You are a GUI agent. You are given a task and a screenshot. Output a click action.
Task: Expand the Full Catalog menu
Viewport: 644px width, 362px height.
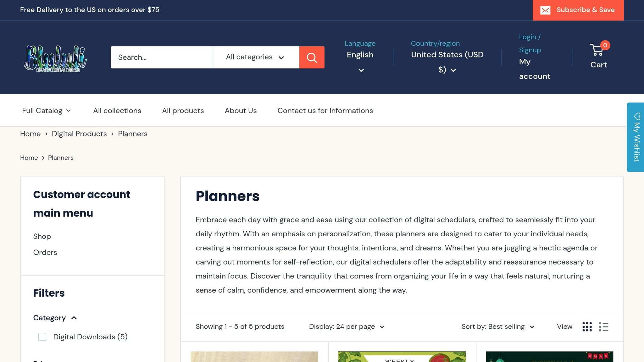pos(46,111)
